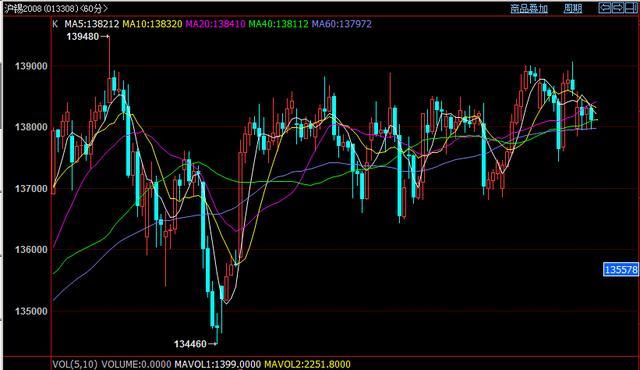Click the rightmost chart width icon
The width and height of the screenshot is (640, 370).
tap(631, 8)
